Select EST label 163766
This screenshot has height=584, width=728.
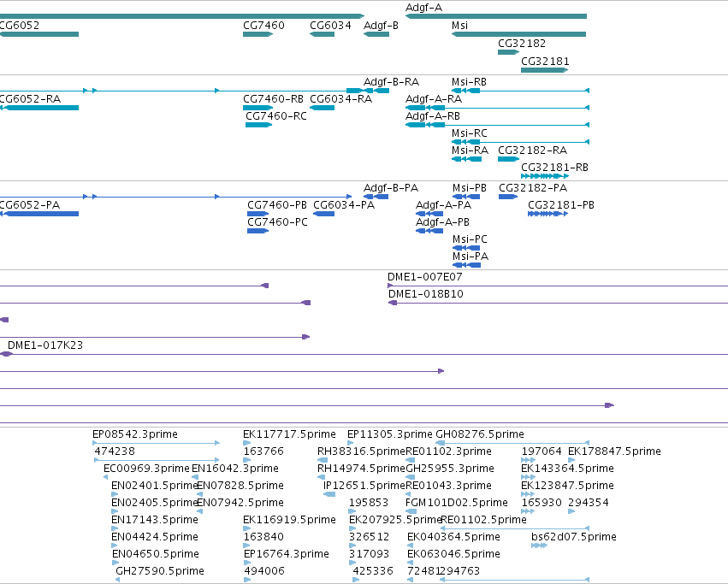coord(263,451)
